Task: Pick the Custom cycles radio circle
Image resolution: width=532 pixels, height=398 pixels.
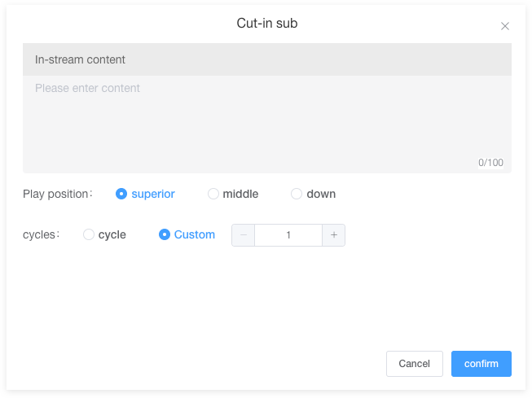Action: tap(165, 234)
